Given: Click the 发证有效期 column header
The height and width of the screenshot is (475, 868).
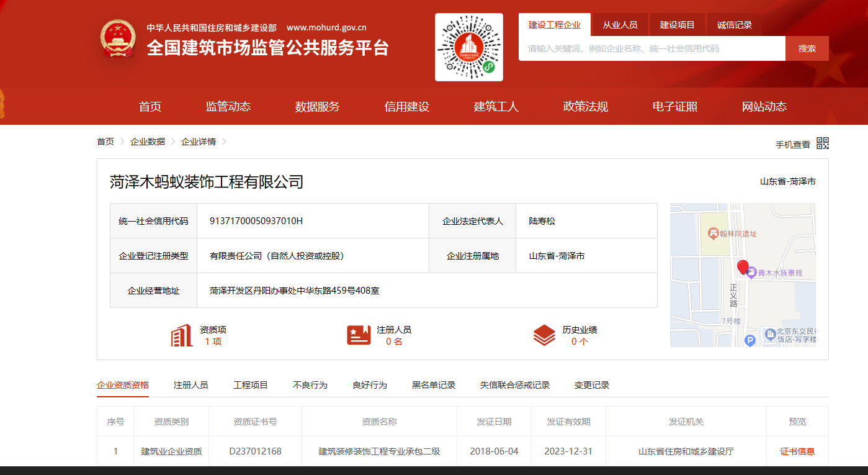Looking at the screenshot, I should coord(568,422).
